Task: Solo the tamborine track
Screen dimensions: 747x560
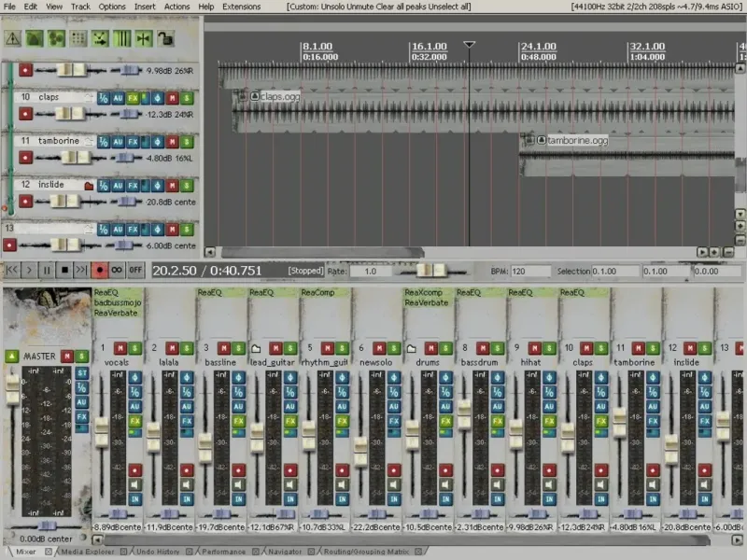Action: 187,141
